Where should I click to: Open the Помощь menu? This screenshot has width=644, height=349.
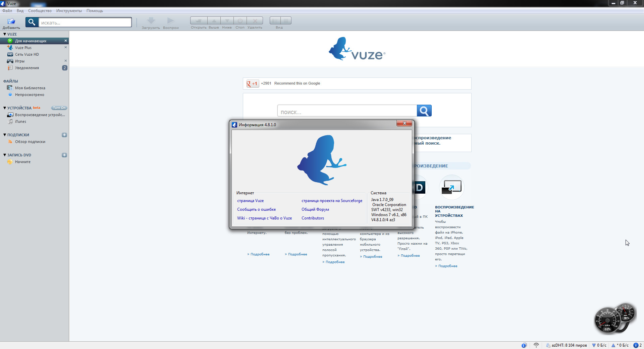95,11
